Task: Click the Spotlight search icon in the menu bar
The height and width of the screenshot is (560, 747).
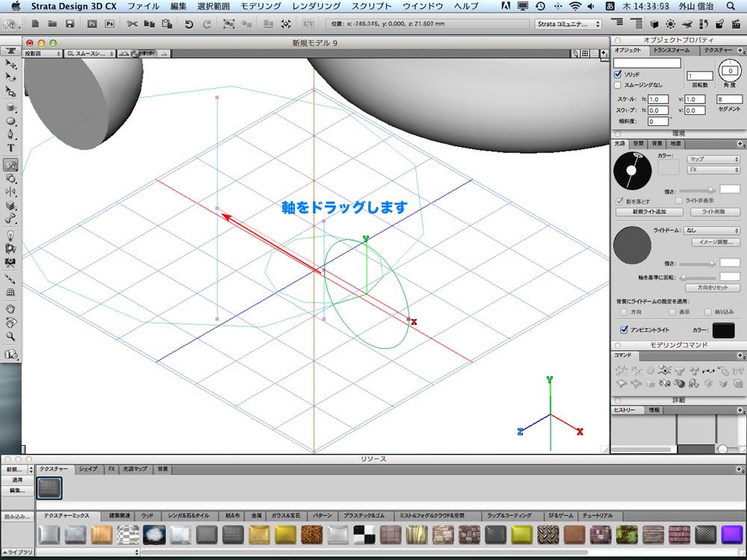Action: [x=730, y=6]
